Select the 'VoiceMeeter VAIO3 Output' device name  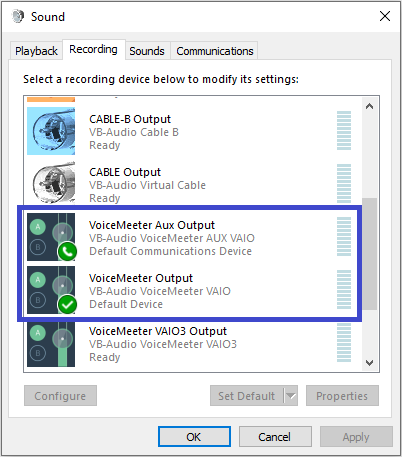[x=158, y=331]
